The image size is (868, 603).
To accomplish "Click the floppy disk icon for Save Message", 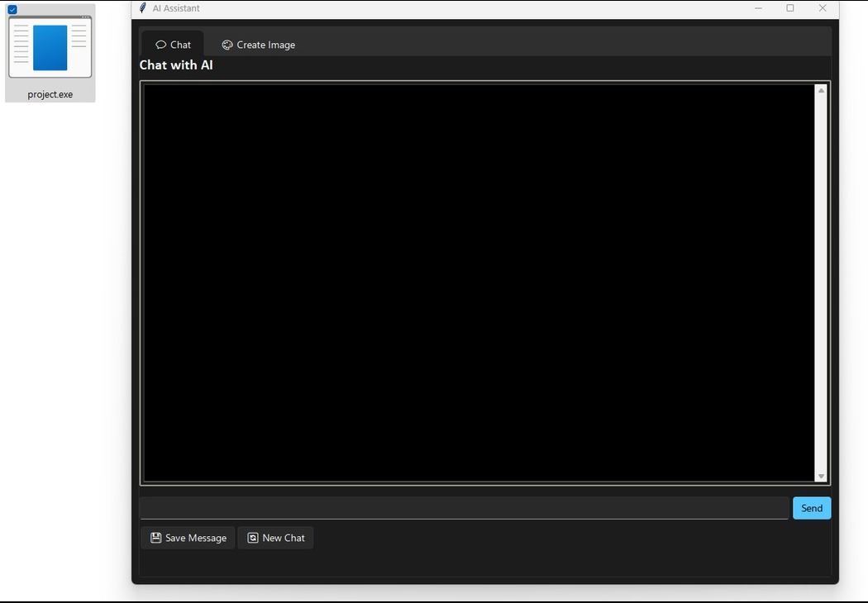I will coord(155,538).
